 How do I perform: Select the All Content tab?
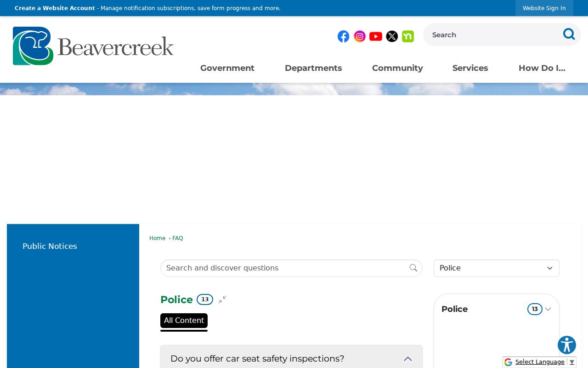click(184, 321)
